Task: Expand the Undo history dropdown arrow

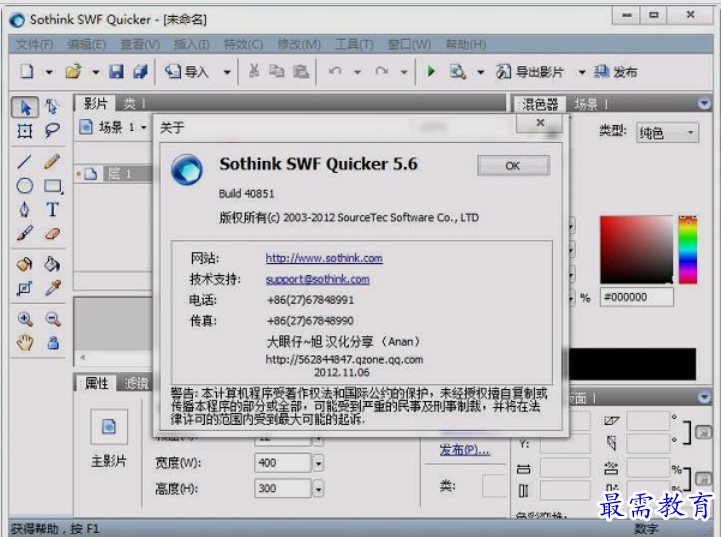Action: coord(357,72)
